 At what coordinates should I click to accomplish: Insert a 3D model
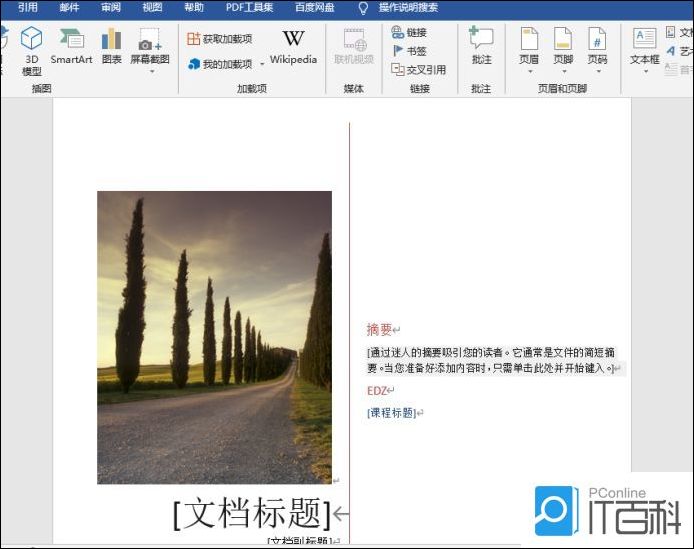[31, 50]
